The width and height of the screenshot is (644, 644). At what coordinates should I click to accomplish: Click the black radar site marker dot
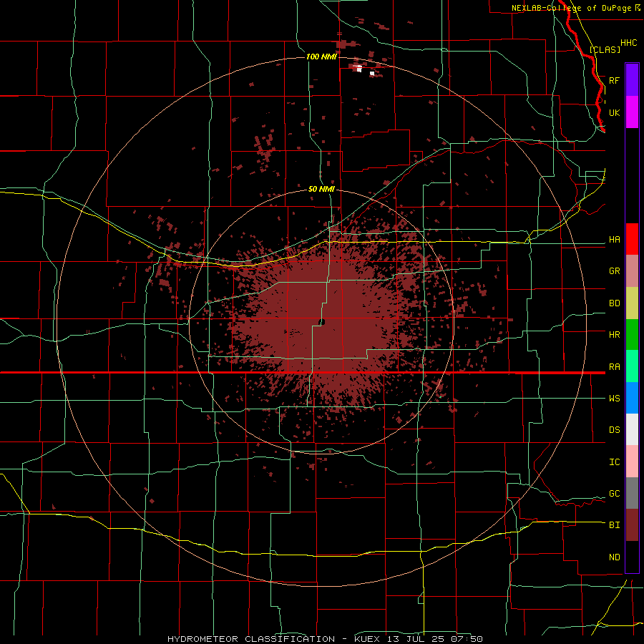click(322, 322)
